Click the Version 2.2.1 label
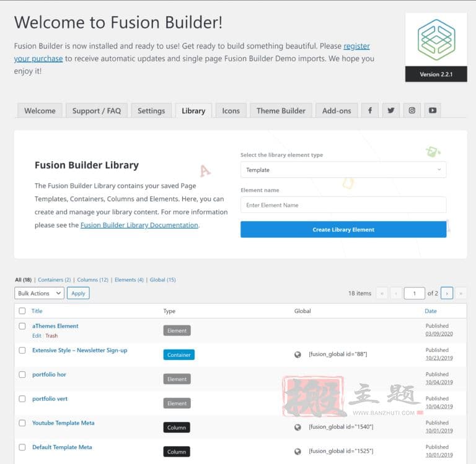Viewport: 476px width, 464px height. tap(436, 74)
